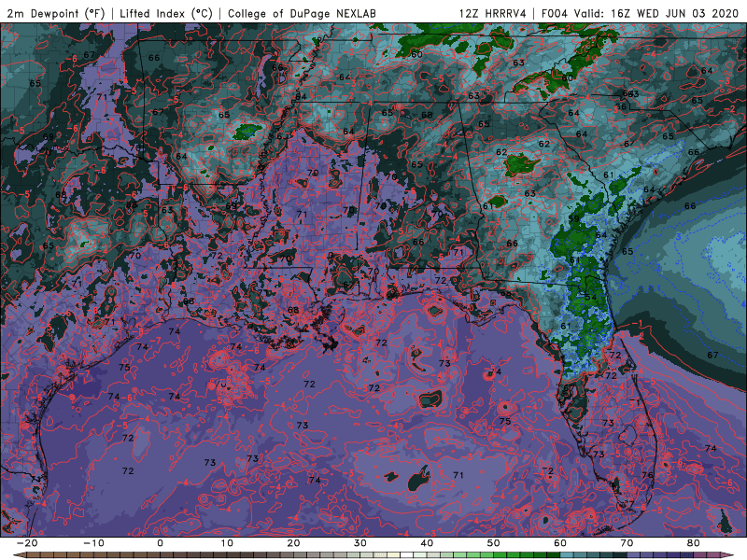Click the 60 label on the color scale
The height and width of the screenshot is (560, 747).
pos(560,543)
